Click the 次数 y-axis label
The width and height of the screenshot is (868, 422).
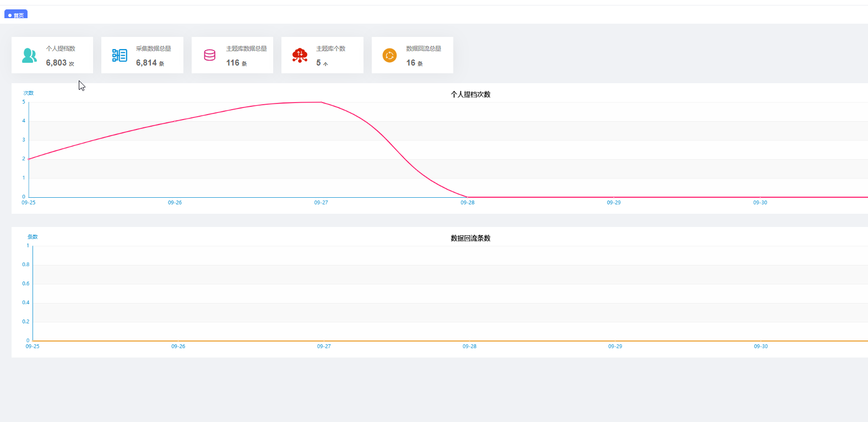coord(29,93)
